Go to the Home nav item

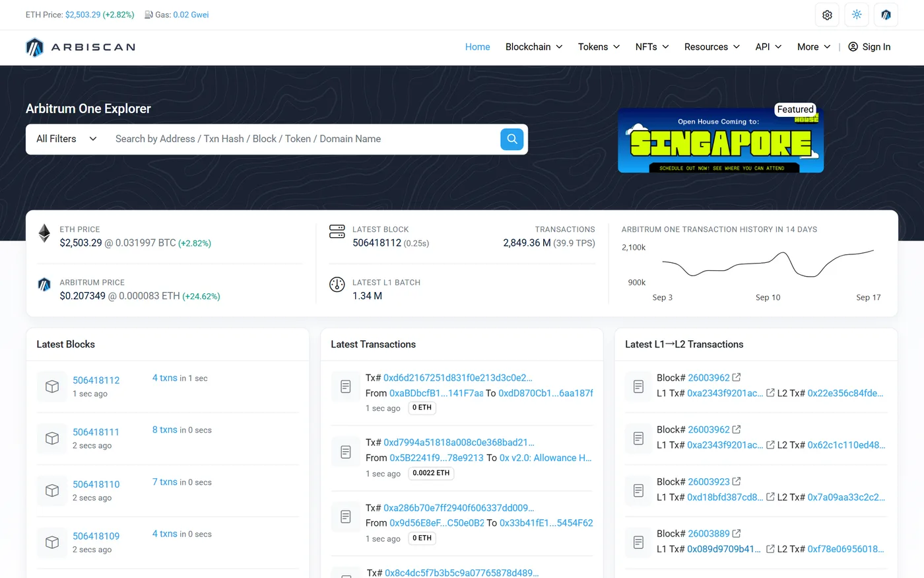point(477,47)
